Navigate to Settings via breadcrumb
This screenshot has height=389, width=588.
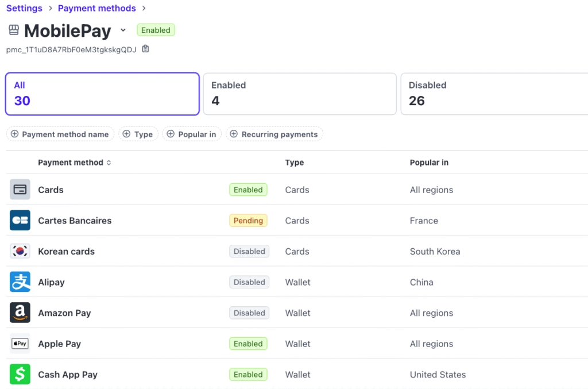pos(24,8)
